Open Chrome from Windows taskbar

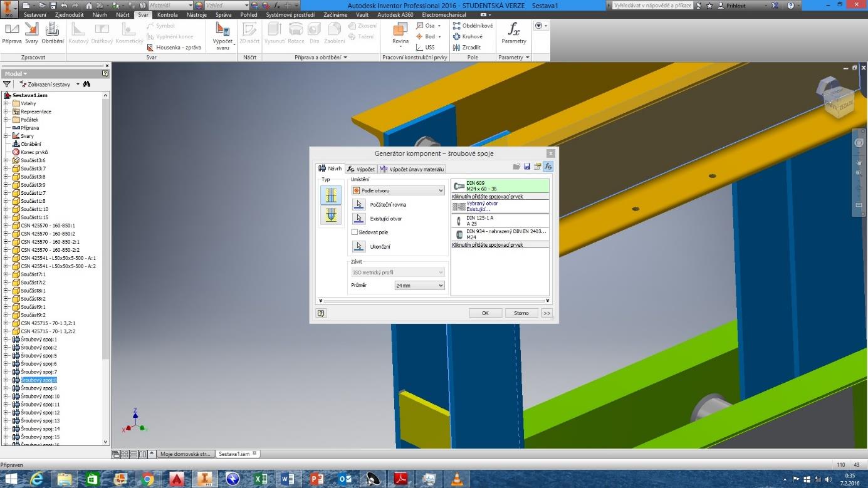148,479
